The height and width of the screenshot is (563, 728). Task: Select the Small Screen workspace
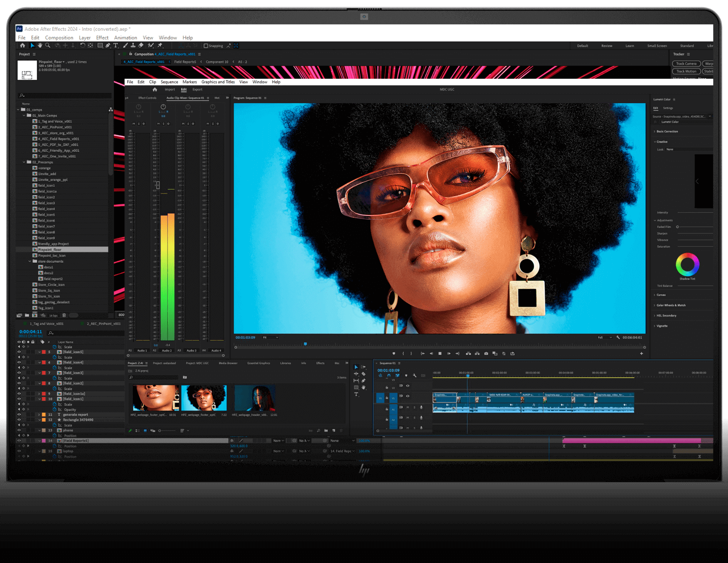(x=657, y=46)
